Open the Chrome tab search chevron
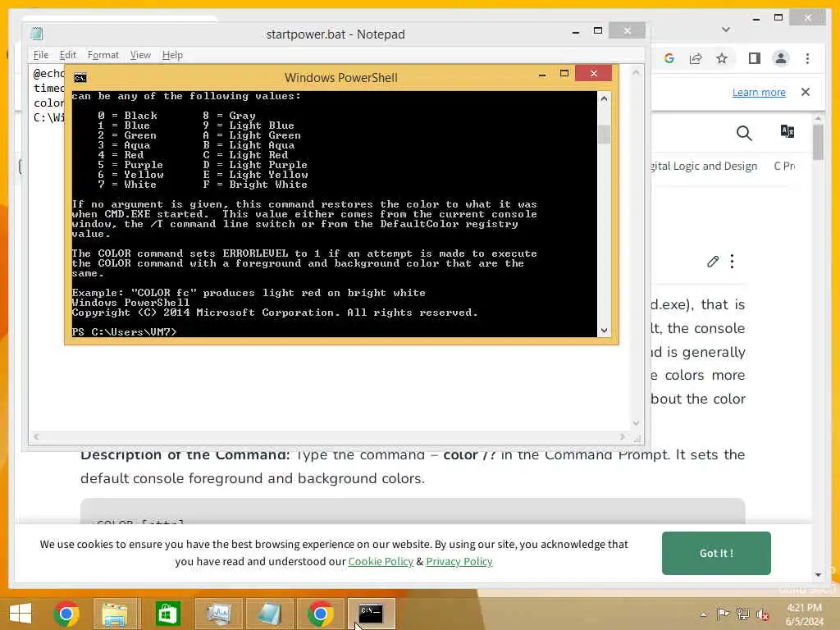The image size is (840, 630). 726,30
